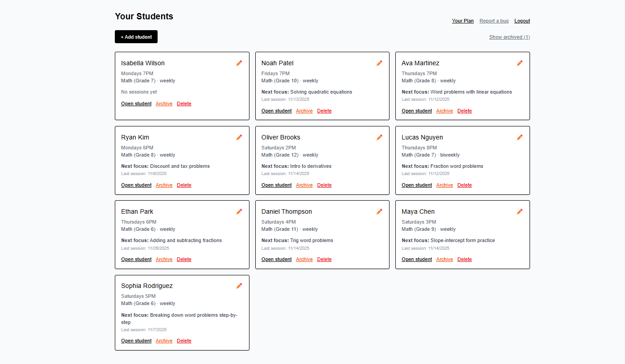This screenshot has width=625, height=364.
Task: Archive Isabella Wilson
Action: [164, 103]
